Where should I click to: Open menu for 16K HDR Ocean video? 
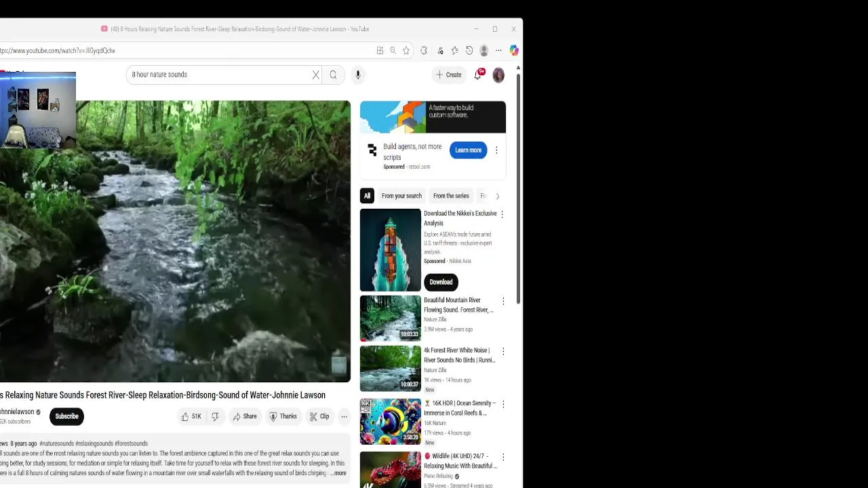click(503, 404)
